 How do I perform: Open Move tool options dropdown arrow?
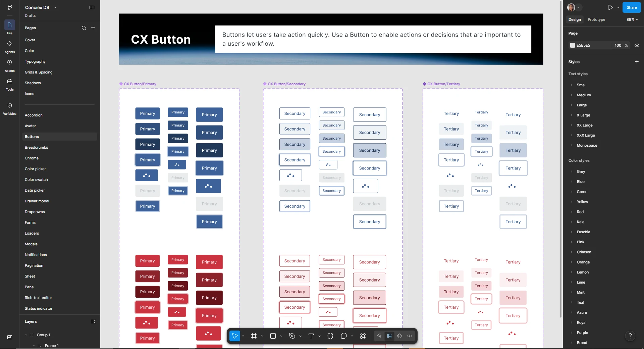243,336
